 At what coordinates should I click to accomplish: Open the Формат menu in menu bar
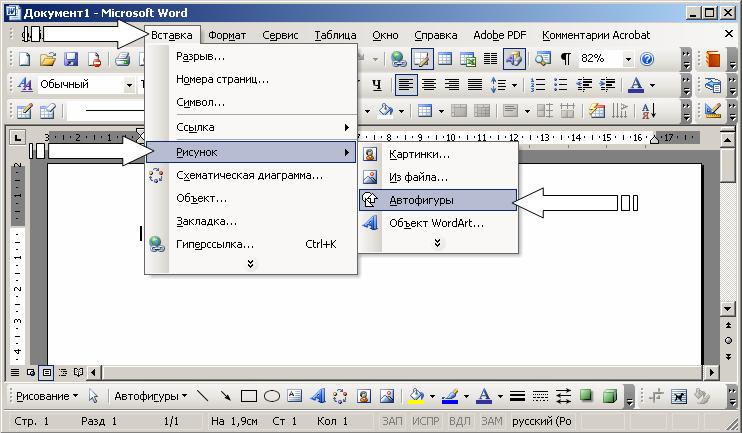pyautogui.click(x=227, y=35)
